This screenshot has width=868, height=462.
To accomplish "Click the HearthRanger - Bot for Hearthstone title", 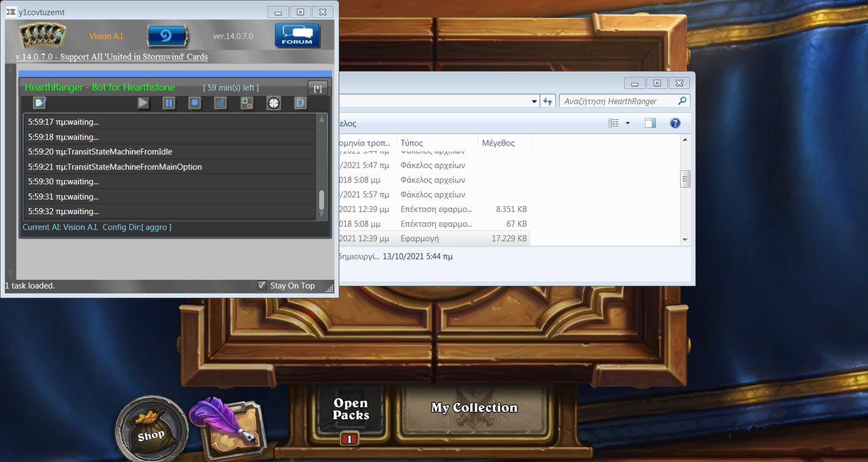I will (100, 87).
